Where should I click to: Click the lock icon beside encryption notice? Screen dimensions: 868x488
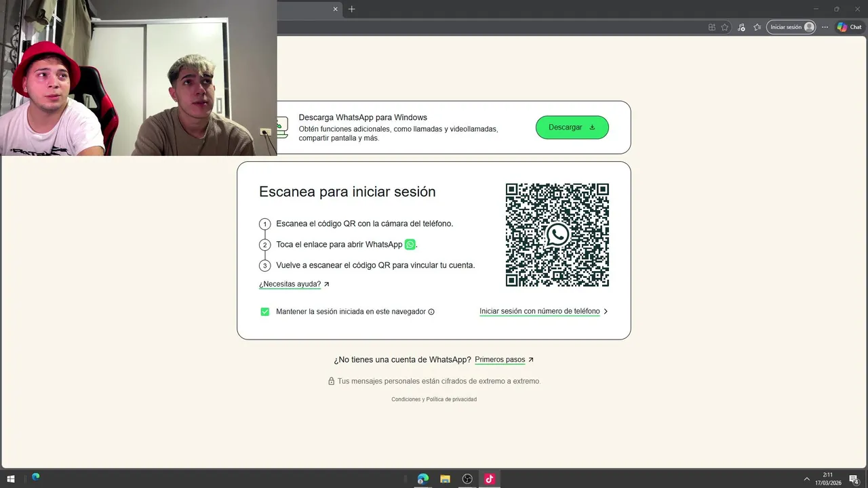(x=332, y=381)
